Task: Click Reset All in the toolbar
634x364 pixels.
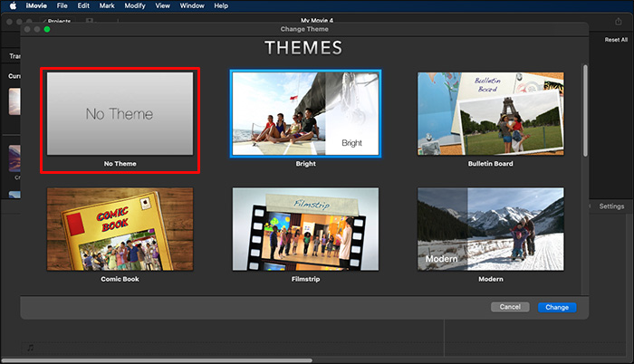Action: pyautogui.click(x=616, y=40)
